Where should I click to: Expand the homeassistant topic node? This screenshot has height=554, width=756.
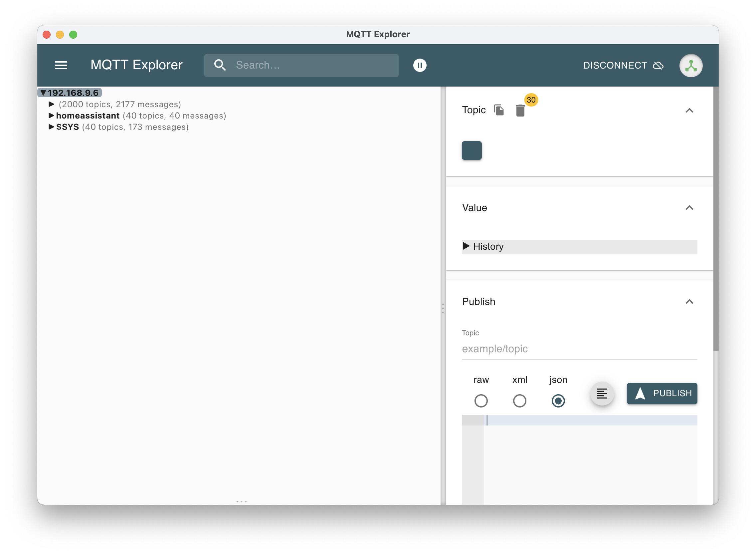(51, 116)
